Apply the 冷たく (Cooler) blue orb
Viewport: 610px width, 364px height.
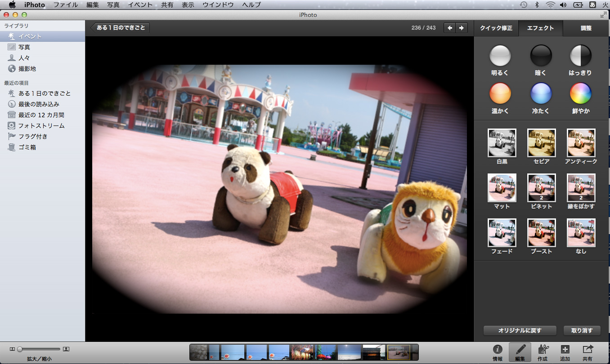[541, 94]
